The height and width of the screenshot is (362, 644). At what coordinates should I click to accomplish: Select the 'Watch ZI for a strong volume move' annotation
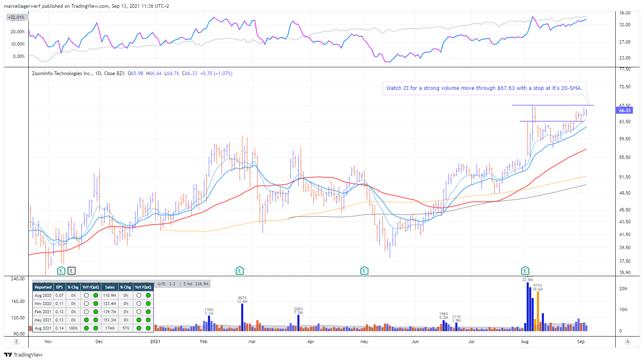(484, 88)
